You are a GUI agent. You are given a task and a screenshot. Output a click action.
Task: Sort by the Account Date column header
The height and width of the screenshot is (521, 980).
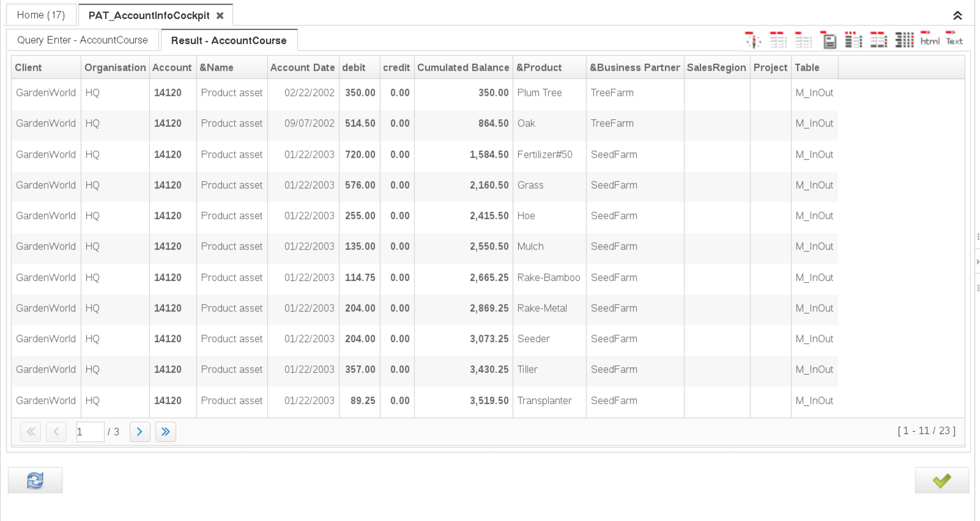(x=302, y=68)
